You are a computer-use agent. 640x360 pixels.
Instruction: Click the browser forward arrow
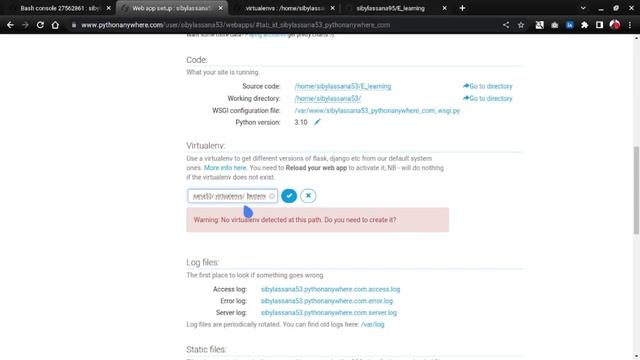pos(25,25)
